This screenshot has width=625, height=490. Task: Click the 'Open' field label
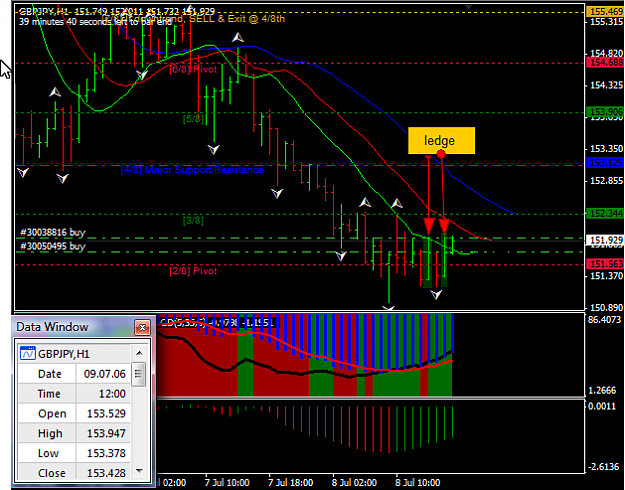(x=52, y=413)
